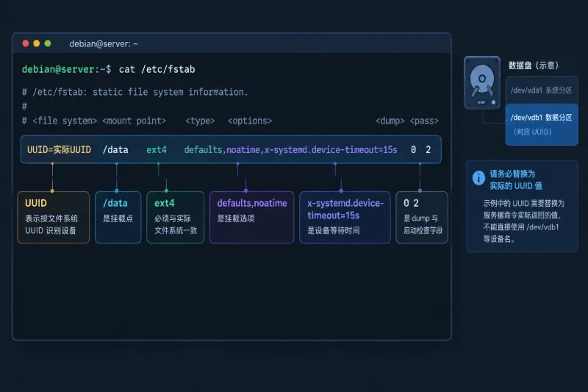Click the （对应 UUID）label
Image resolution: width=588 pixels, height=392 pixels.
click(532, 132)
